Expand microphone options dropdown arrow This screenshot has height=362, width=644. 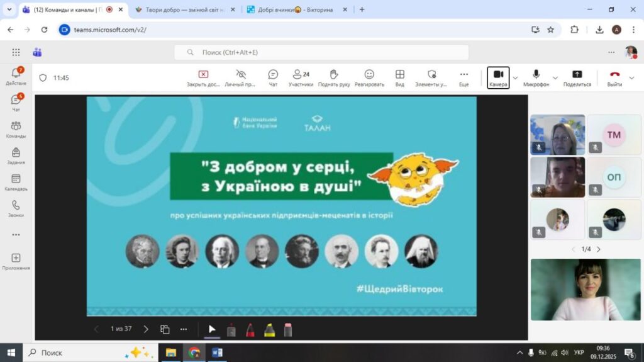tap(555, 78)
